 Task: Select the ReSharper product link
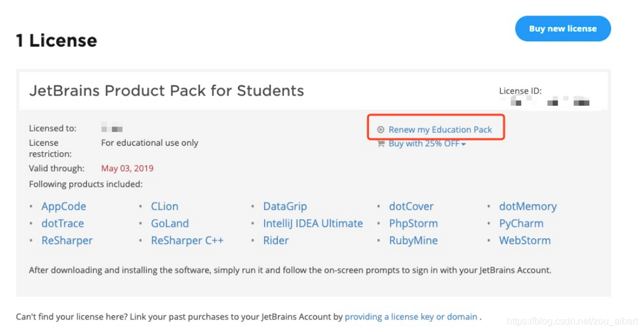click(x=67, y=241)
